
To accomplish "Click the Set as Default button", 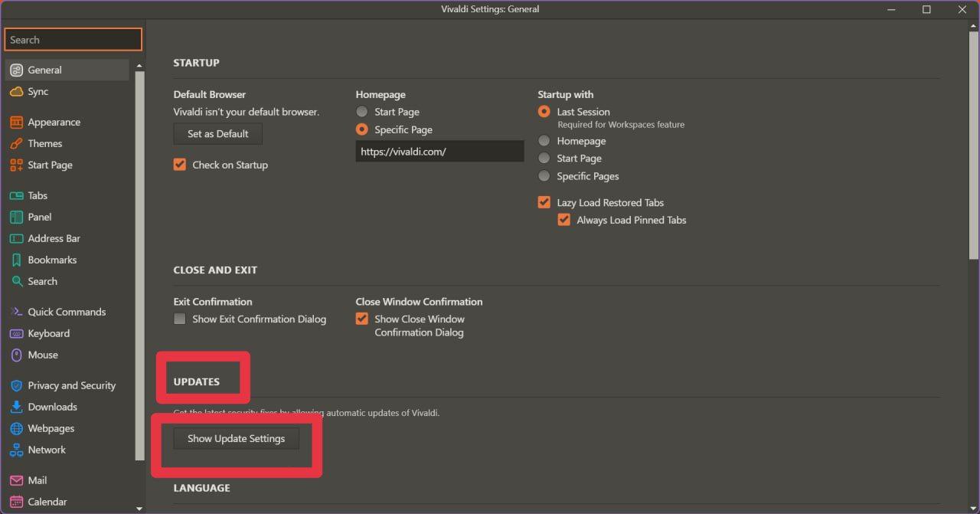I will [x=218, y=133].
